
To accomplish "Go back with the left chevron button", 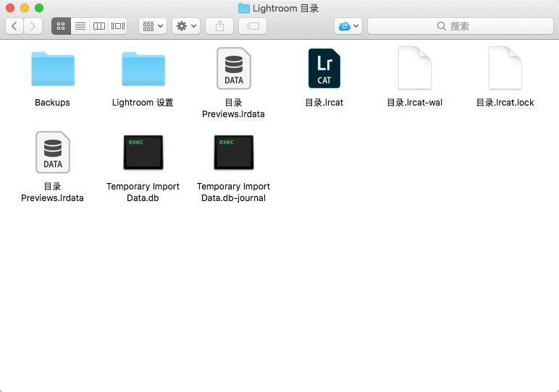I will (14, 26).
